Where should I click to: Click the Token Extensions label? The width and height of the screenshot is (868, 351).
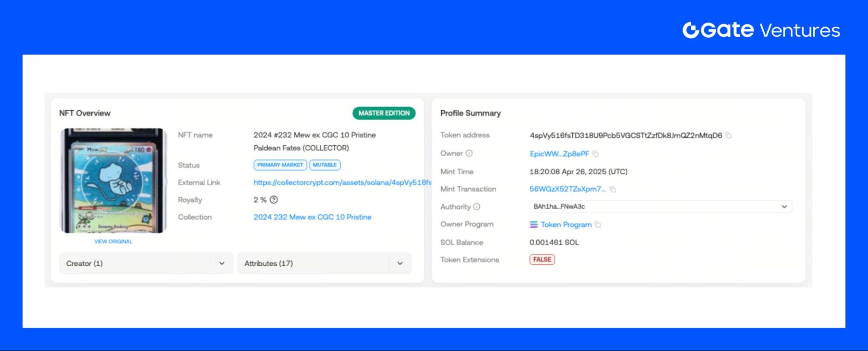[x=469, y=259]
